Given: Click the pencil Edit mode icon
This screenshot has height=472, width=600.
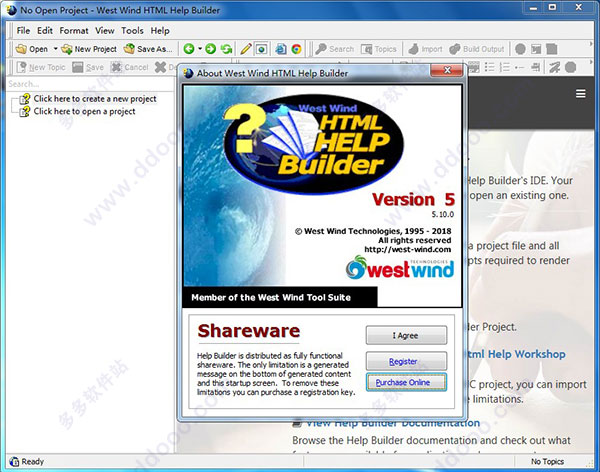Looking at the screenshot, I should click(x=246, y=49).
